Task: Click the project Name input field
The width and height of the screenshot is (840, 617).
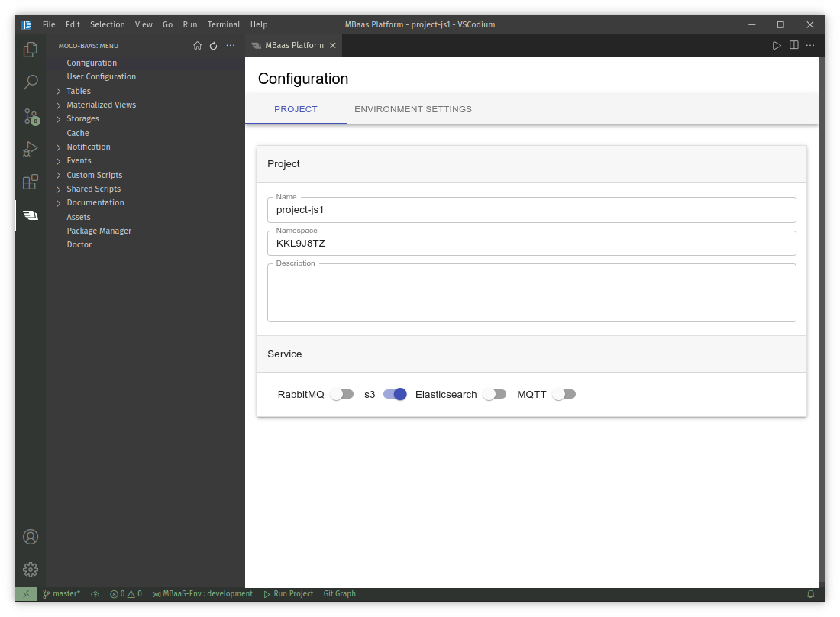Action: pos(531,210)
